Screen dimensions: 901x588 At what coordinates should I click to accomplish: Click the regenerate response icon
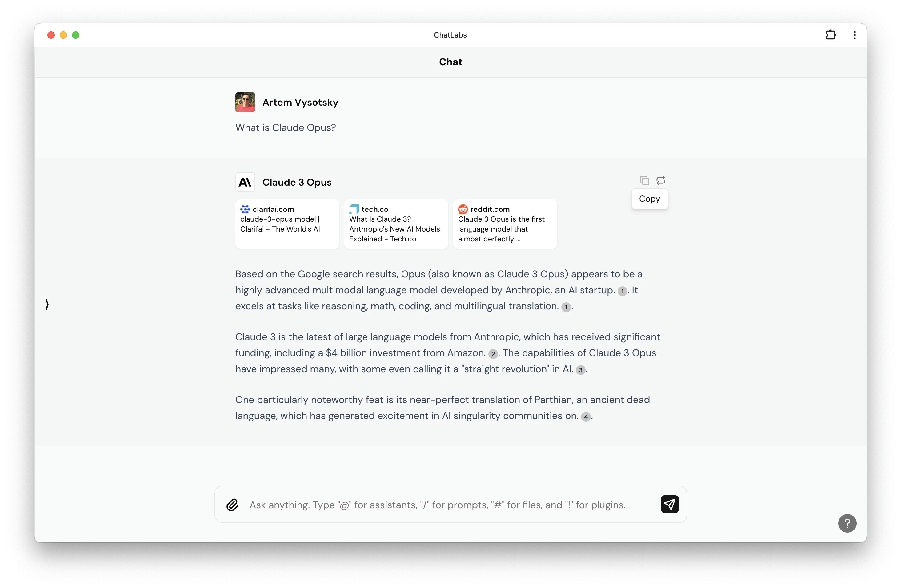(661, 179)
